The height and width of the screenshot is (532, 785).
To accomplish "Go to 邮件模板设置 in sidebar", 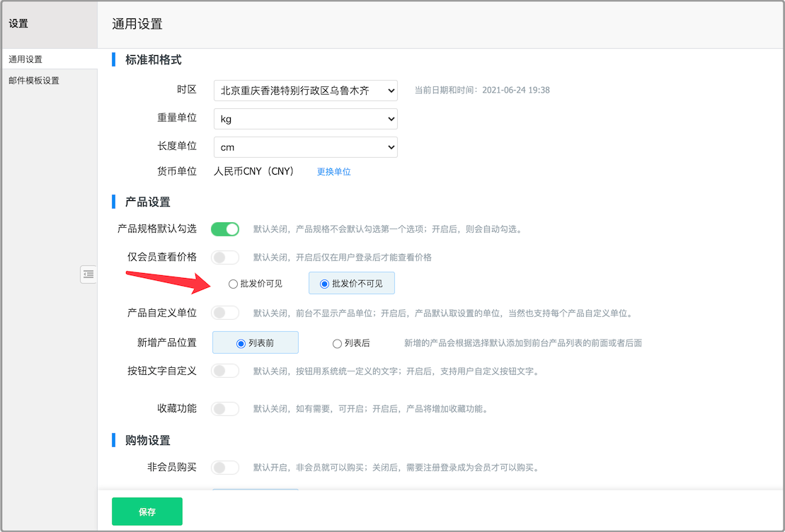I will (34, 81).
